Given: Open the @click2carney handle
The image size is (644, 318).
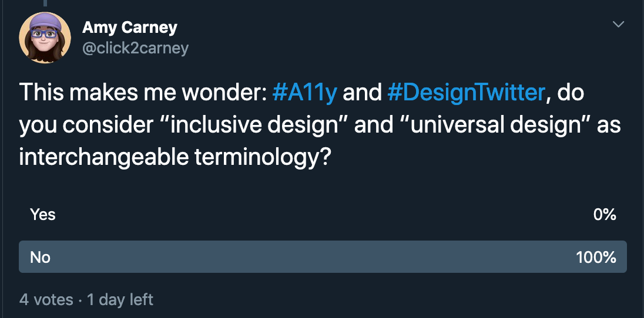Looking at the screenshot, I should click(135, 49).
